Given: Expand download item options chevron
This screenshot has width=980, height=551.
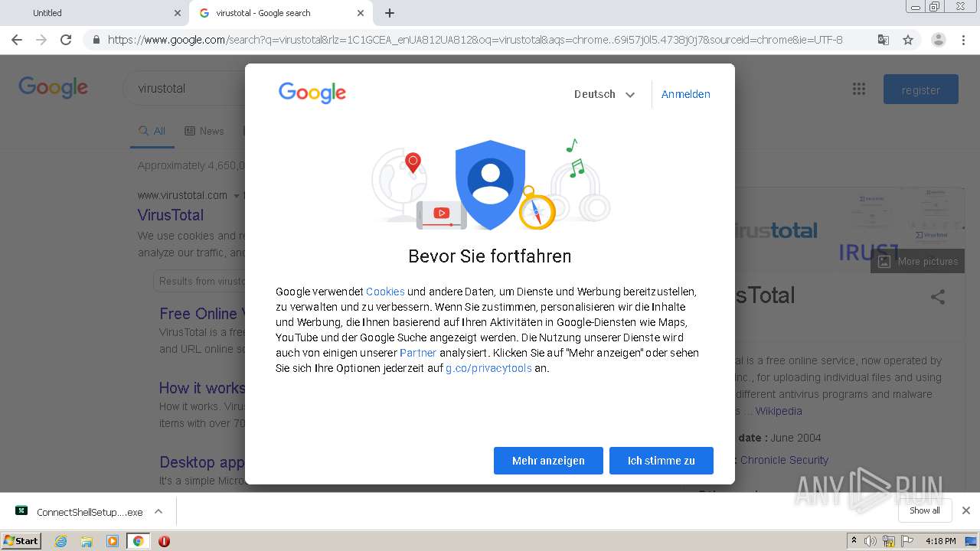Looking at the screenshot, I should (158, 511).
